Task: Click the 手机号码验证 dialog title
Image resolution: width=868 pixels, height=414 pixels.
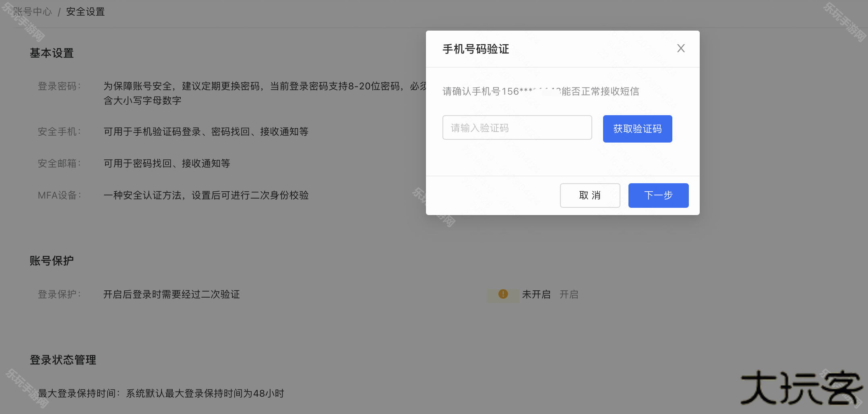Action: tap(476, 49)
